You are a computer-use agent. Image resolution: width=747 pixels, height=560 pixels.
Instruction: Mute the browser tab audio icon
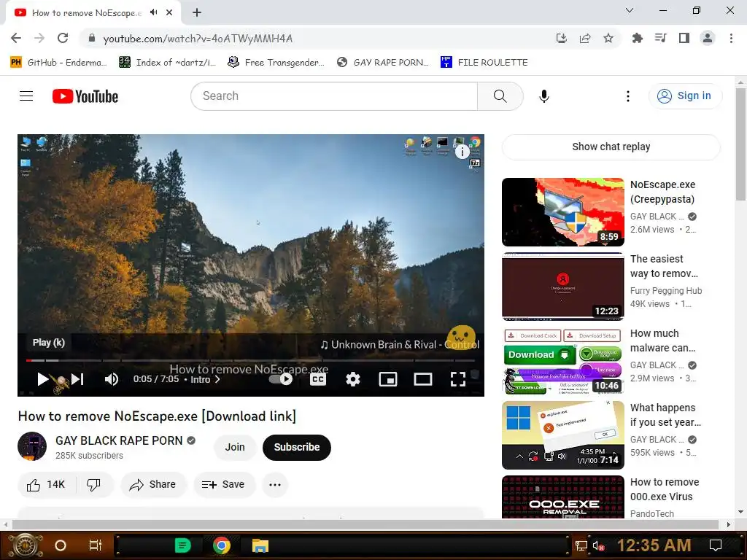click(x=153, y=12)
